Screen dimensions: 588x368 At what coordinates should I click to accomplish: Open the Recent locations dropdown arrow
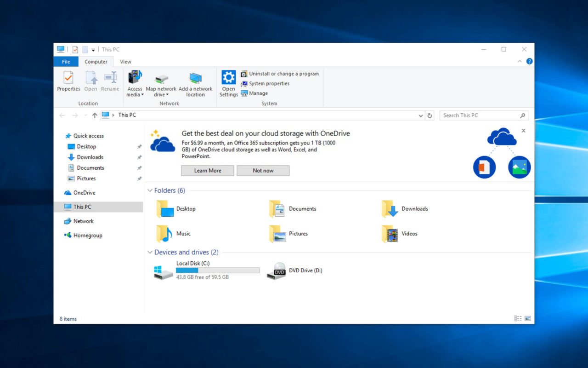coord(85,116)
